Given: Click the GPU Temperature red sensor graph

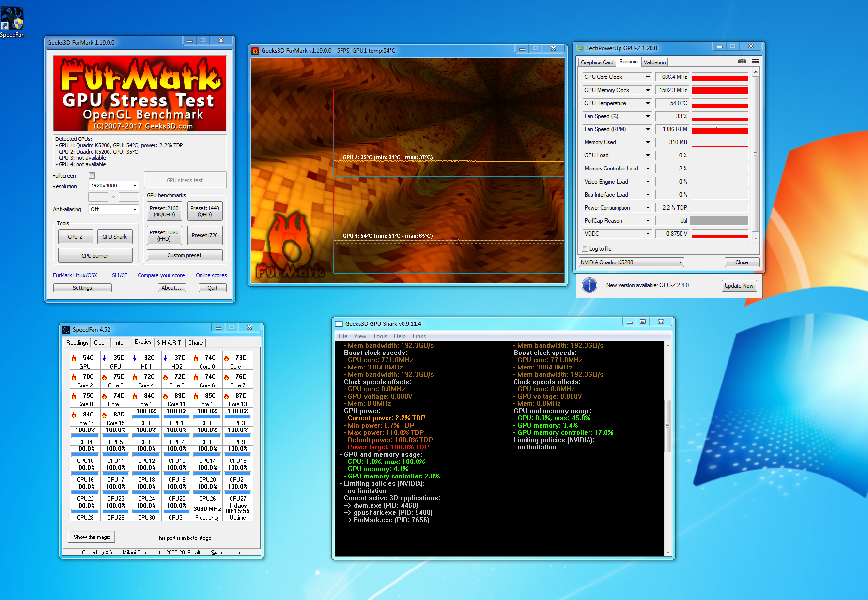Looking at the screenshot, I should pyautogui.click(x=720, y=103).
